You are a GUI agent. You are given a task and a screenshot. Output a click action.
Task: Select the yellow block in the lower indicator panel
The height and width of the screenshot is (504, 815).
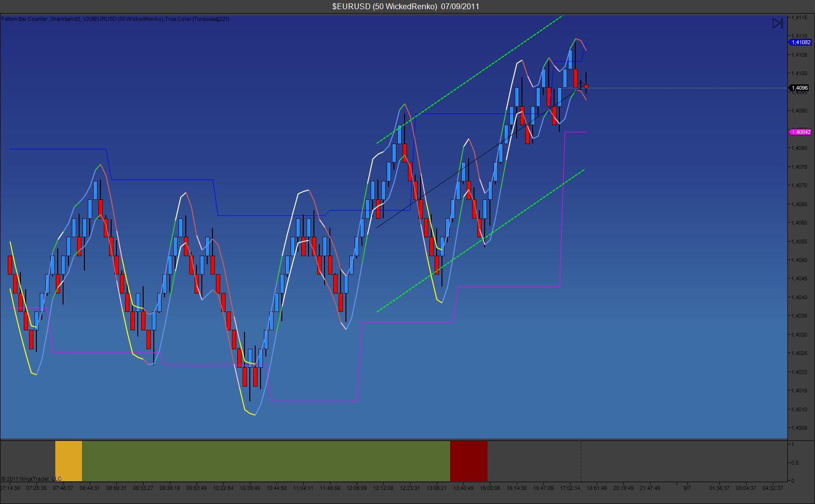[68, 461]
